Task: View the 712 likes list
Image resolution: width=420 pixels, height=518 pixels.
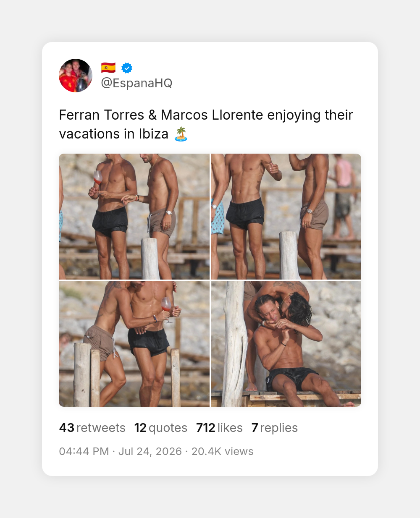Action: [219, 428]
